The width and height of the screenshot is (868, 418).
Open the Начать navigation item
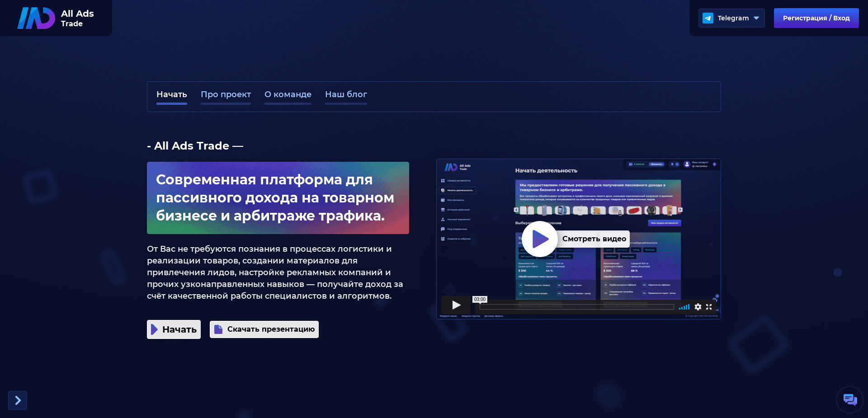coord(171,95)
